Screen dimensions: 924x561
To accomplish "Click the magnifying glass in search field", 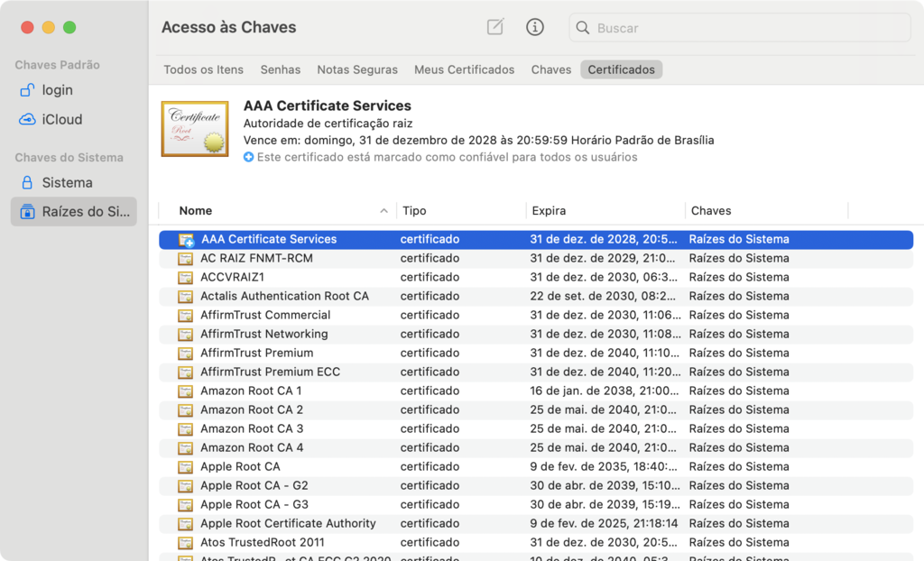I will click(x=583, y=28).
